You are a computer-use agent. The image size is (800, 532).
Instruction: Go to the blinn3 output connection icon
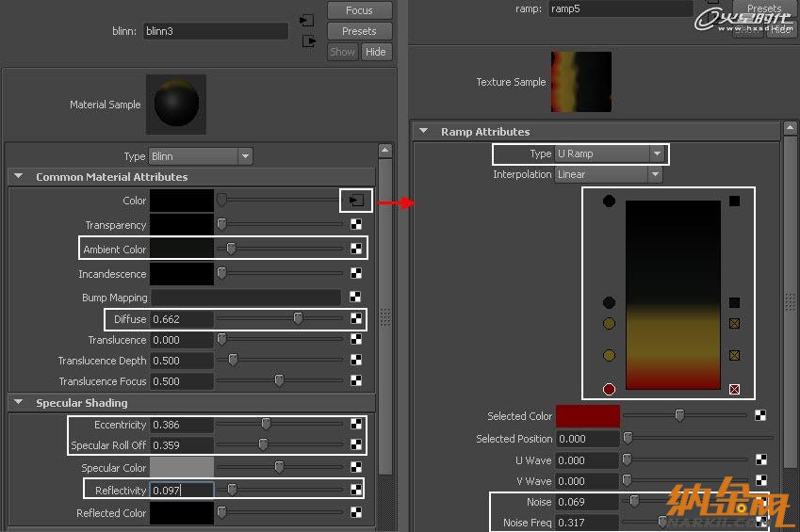tap(309, 40)
